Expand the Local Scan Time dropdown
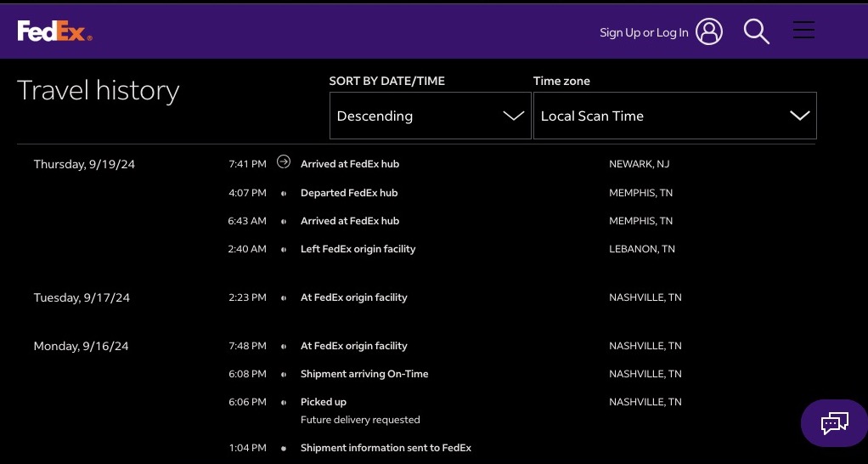Viewport: 868px width, 464px height. [x=674, y=116]
